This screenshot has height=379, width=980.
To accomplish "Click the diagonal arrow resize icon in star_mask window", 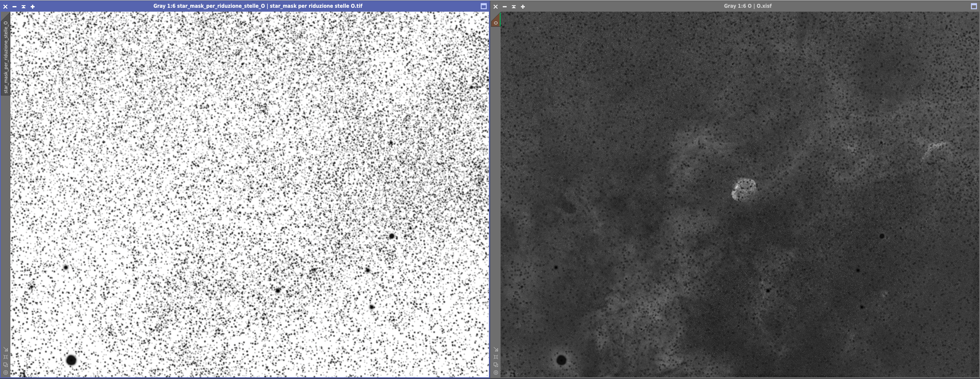I will coord(6,350).
